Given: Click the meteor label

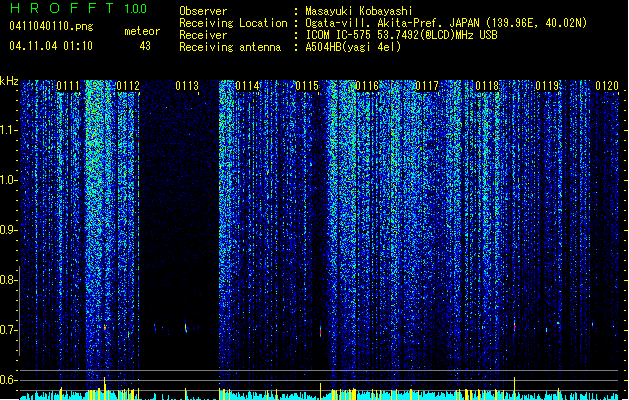Looking at the screenshot, I should 142,31.
